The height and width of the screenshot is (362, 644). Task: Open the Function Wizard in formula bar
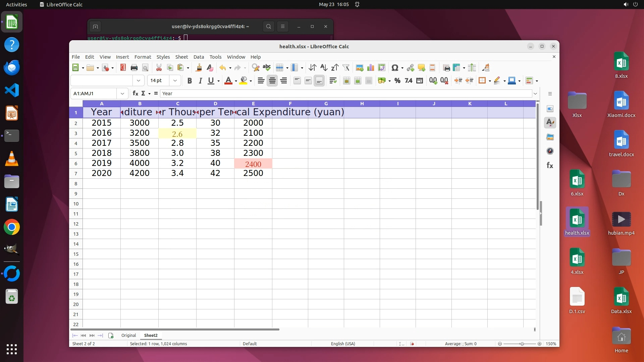[135, 94]
